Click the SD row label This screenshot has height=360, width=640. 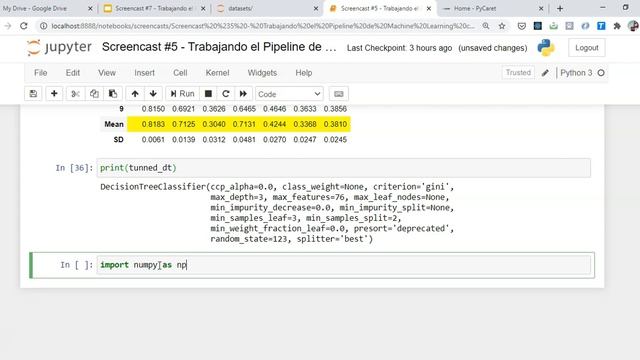[x=118, y=140]
